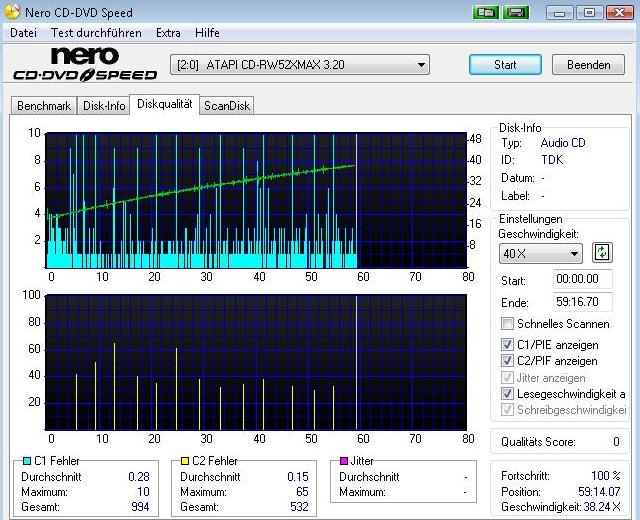Toggle the C2/PIF anzeigen checkbox
The height and width of the screenshot is (520, 640).
[x=508, y=361]
